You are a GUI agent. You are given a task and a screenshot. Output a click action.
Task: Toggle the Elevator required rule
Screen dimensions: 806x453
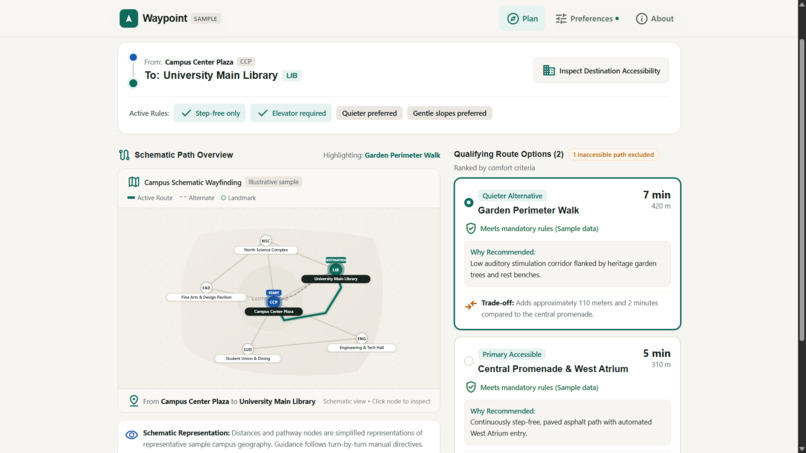pyautogui.click(x=291, y=113)
